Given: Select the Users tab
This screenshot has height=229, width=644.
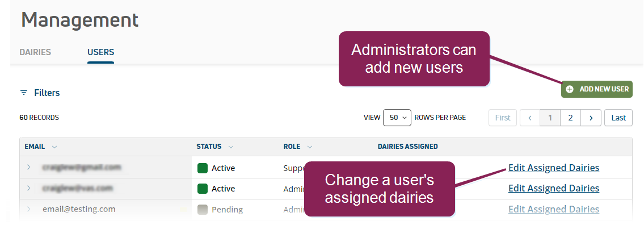Looking at the screenshot, I should [x=100, y=52].
